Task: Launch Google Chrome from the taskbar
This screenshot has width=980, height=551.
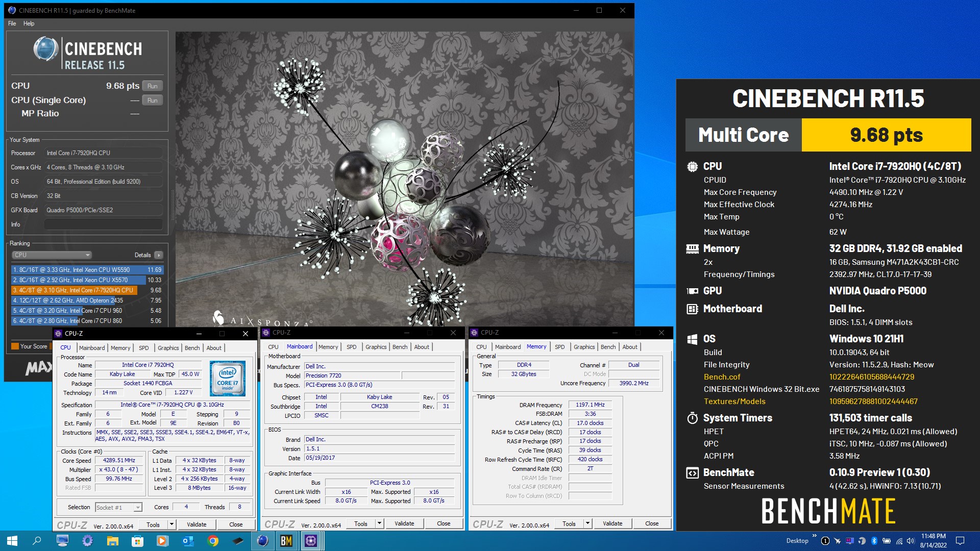Action: (212, 541)
